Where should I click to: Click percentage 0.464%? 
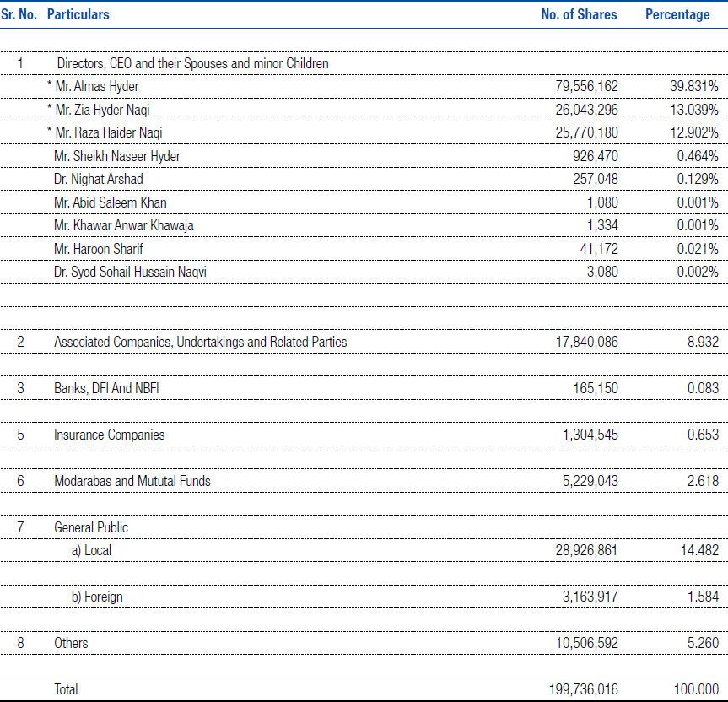click(x=698, y=156)
